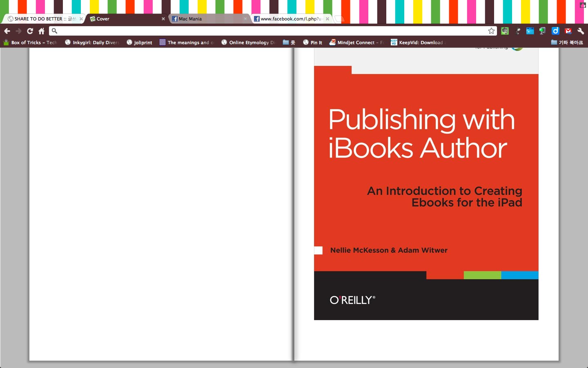Click the desk lamp extension icon
Image resolution: width=588 pixels, height=368 pixels.
tap(518, 31)
